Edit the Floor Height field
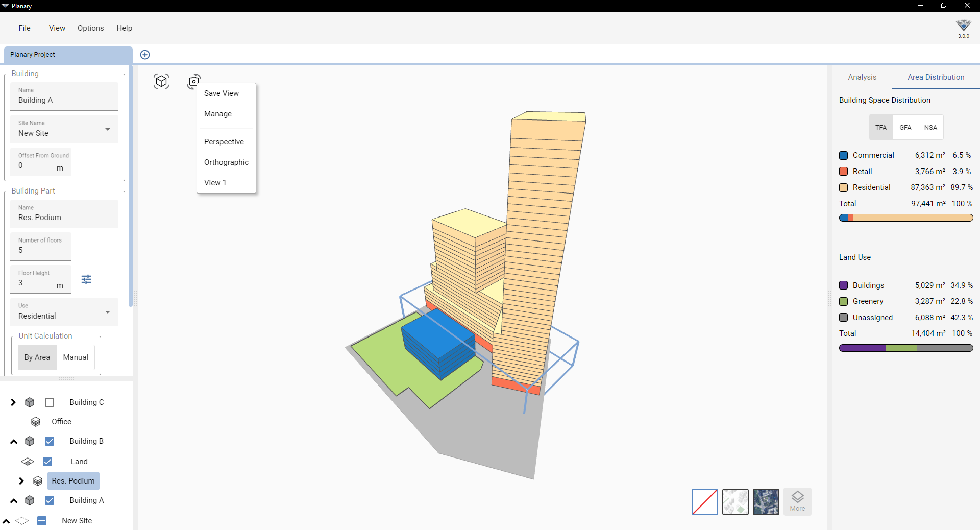 pyautogui.click(x=41, y=279)
